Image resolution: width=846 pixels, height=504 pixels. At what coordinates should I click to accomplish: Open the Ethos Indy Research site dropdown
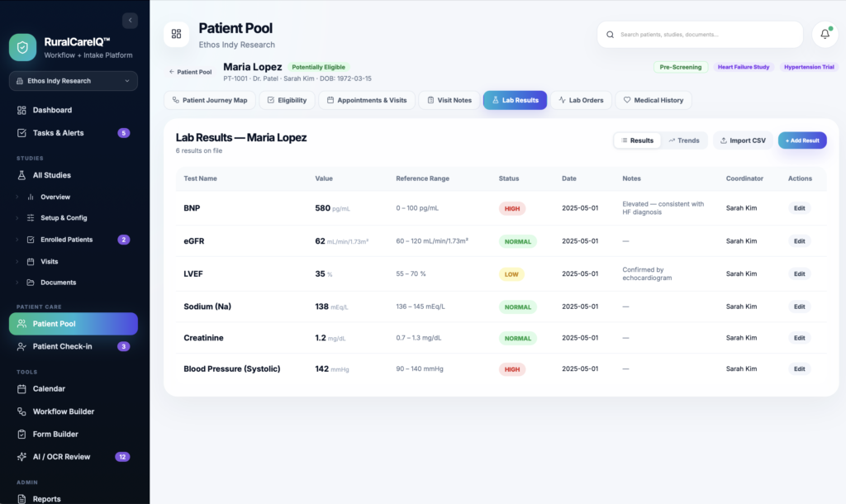point(74,81)
